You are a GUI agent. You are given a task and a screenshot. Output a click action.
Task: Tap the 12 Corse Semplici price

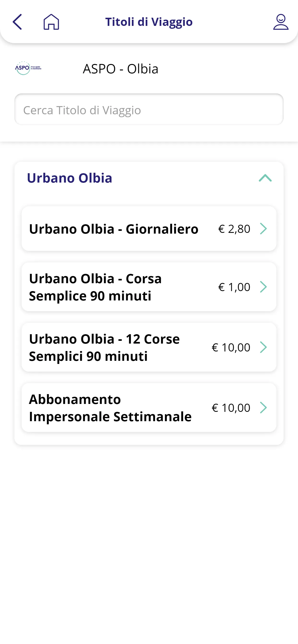pos(231,347)
